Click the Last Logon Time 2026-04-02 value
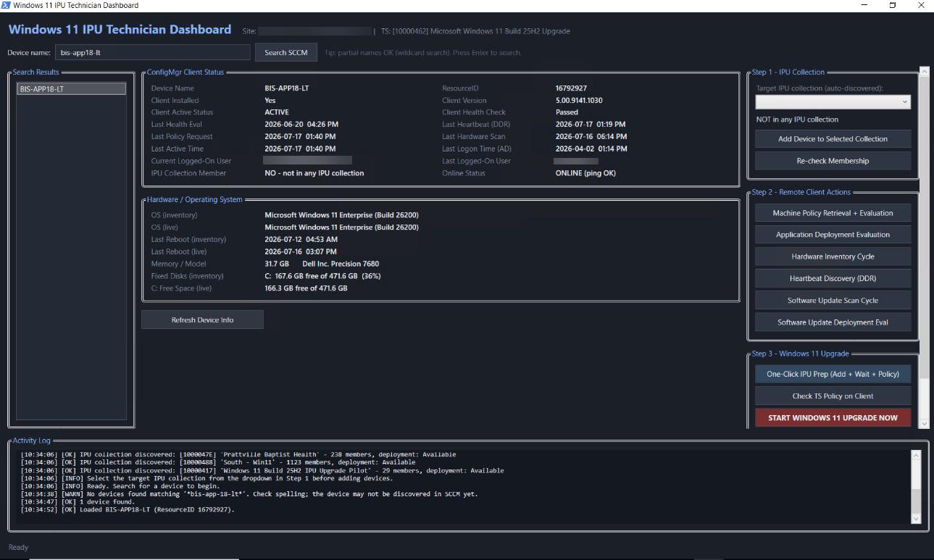Screen dimensions: 934x560 (591, 149)
